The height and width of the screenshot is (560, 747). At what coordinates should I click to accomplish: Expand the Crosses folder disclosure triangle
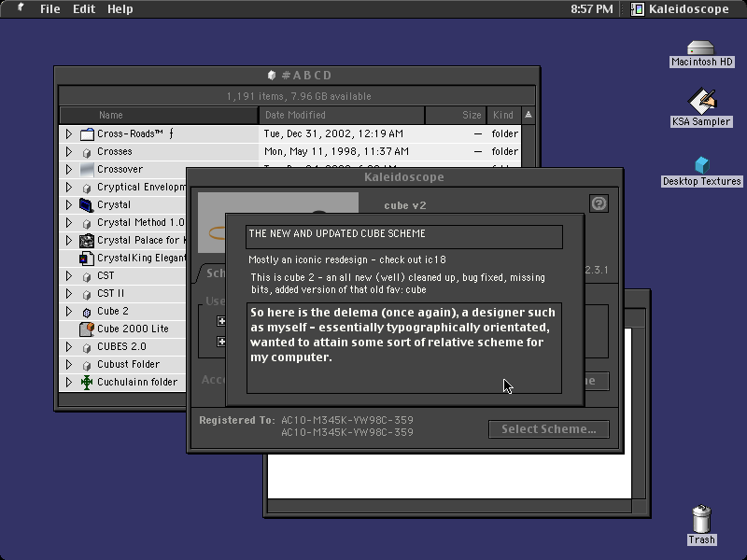point(69,151)
